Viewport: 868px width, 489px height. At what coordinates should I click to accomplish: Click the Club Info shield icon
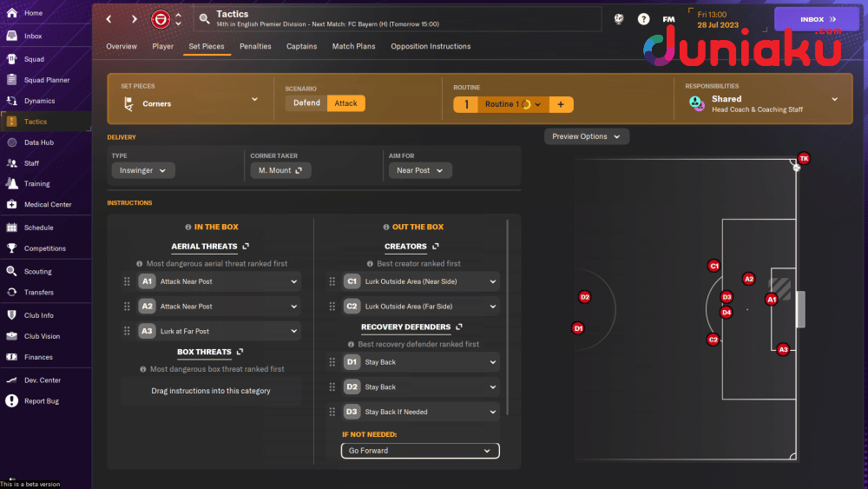click(x=11, y=315)
